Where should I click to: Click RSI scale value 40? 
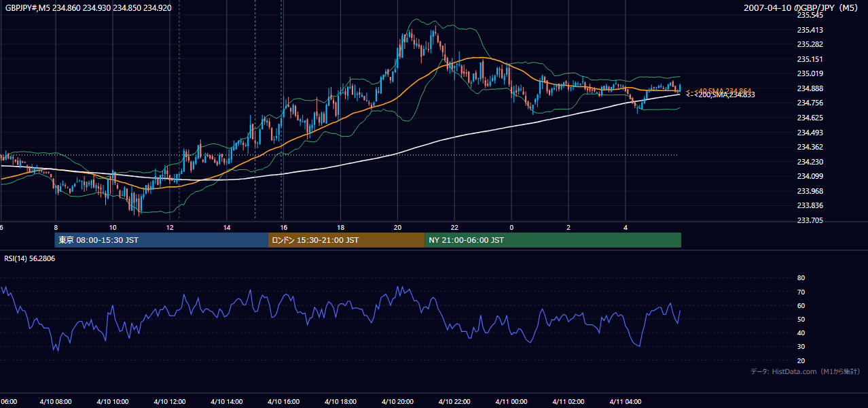coord(801,333)
